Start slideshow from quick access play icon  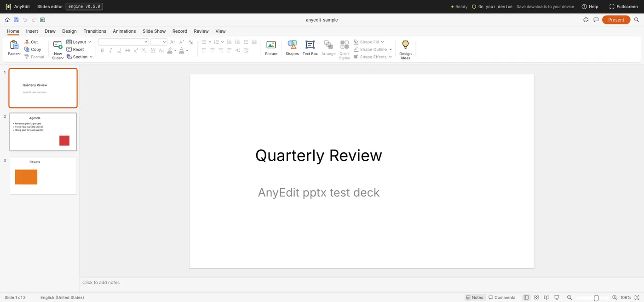click(42, 20)
